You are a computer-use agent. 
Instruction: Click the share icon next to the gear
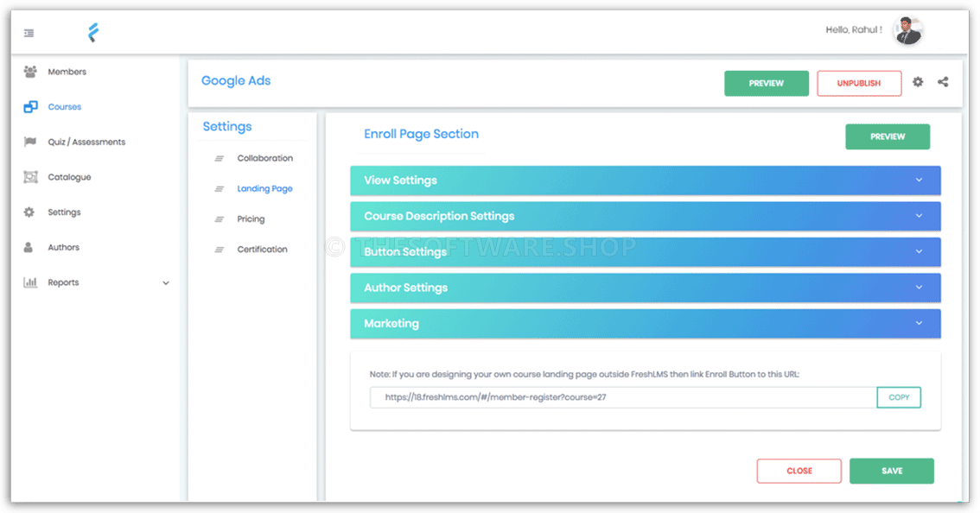coord(943,83)
